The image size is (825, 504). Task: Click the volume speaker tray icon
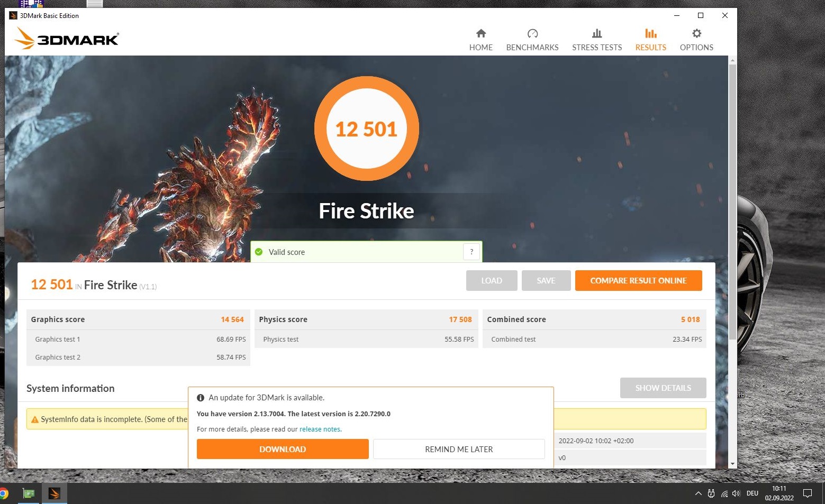pos(736,493)
